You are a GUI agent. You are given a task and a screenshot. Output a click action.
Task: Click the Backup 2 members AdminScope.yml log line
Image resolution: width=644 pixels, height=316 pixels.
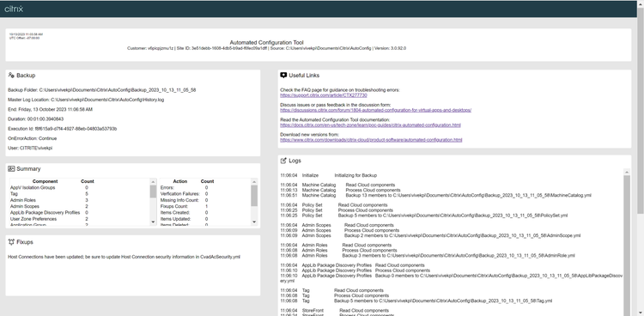tap(430, 235)
